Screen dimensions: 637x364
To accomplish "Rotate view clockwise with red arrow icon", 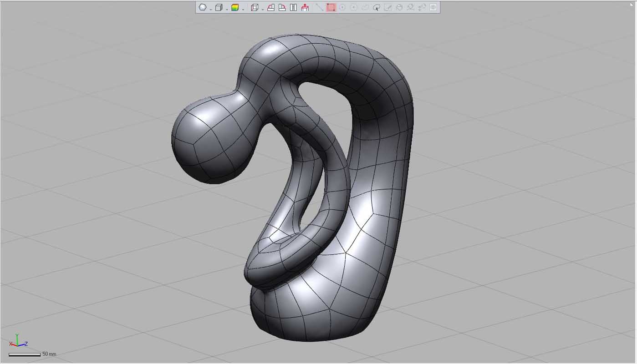I will pyautogui.click(x=282, y=7).
